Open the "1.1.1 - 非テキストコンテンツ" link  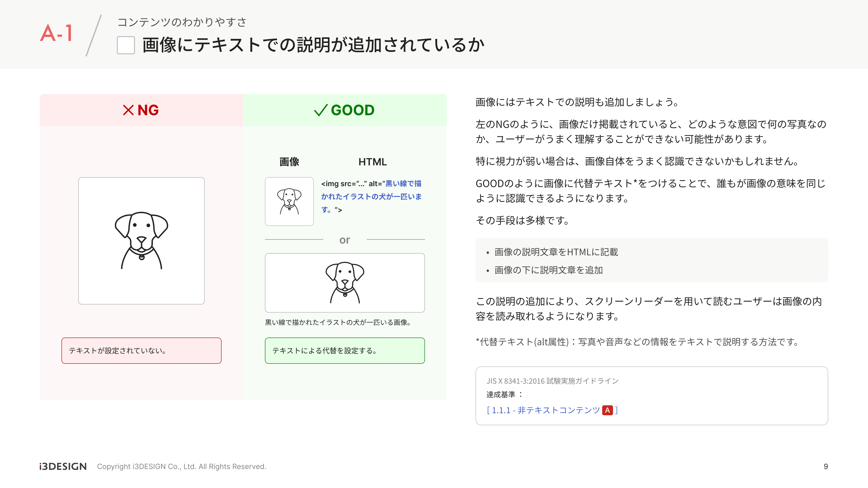tap(545, 410)
